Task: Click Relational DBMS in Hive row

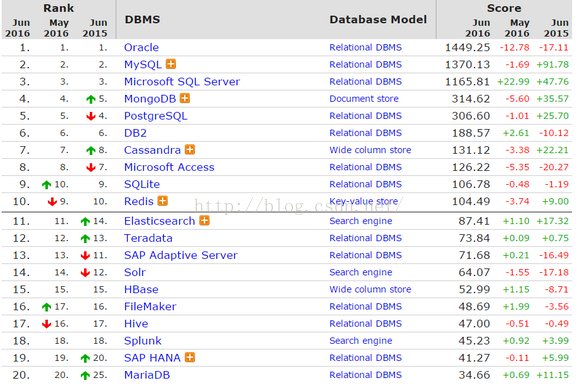Action: pos(365,324)
